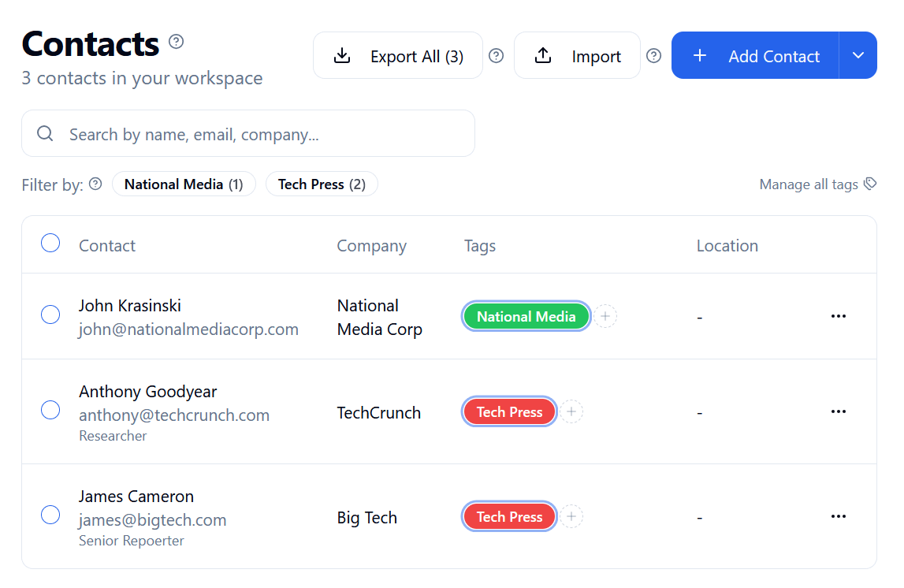The height and width of the screenshot is (588, 904).
Task: Open more options for John Krasinski
Action: [x=838, y=315]
